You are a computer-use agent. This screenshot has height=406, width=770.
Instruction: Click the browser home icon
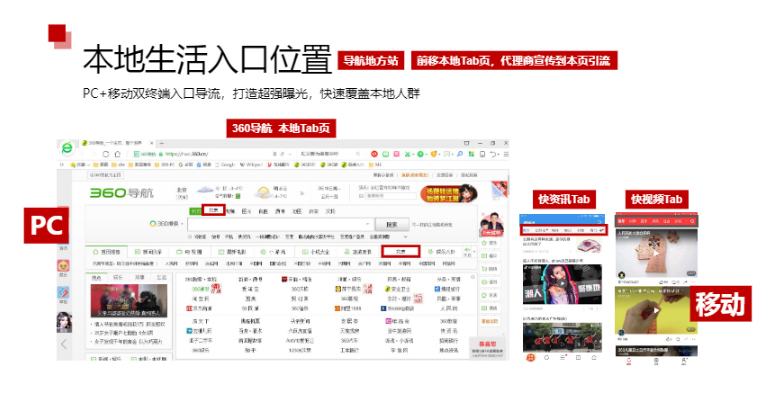(x=127, y=155)
